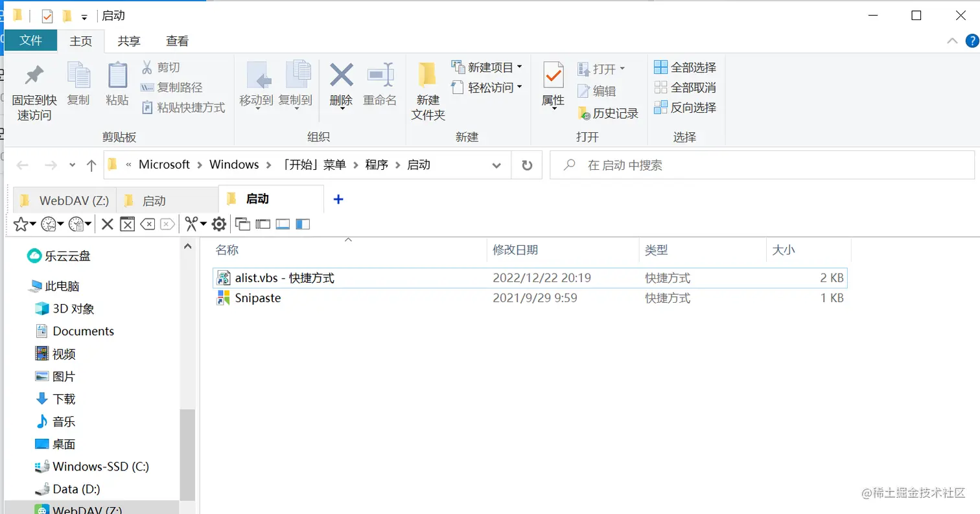The image size is (980, 514).
Task: Click the left-facing close tabs icon
Action: [148, 224]
